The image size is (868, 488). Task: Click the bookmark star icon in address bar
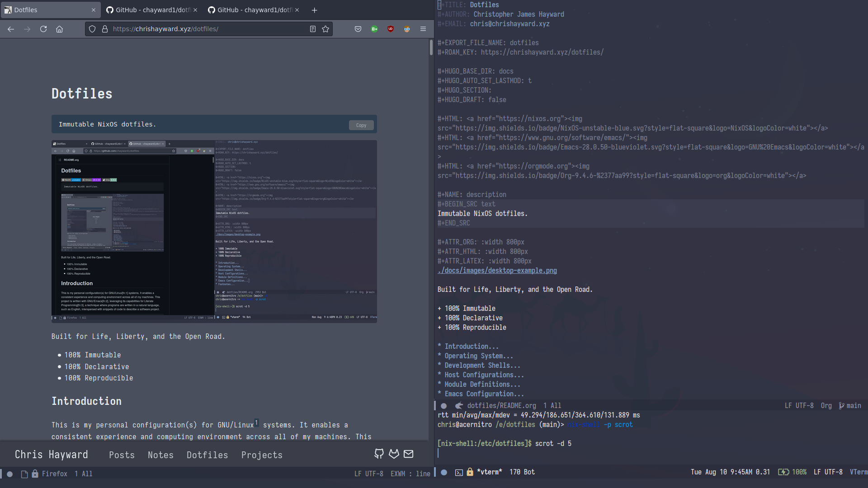(x=325, y=28)
